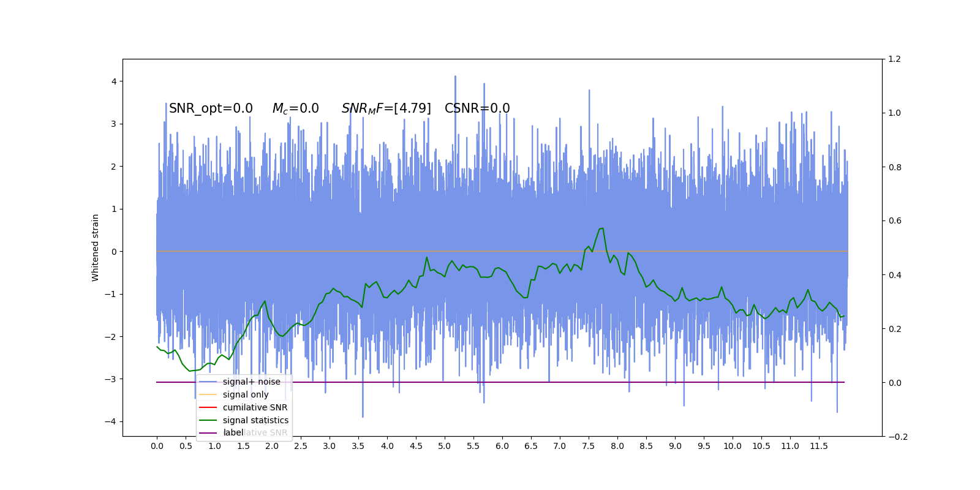
Task: Click the x-axis tick label '7.5'
Action: click(x=589, y=446)
